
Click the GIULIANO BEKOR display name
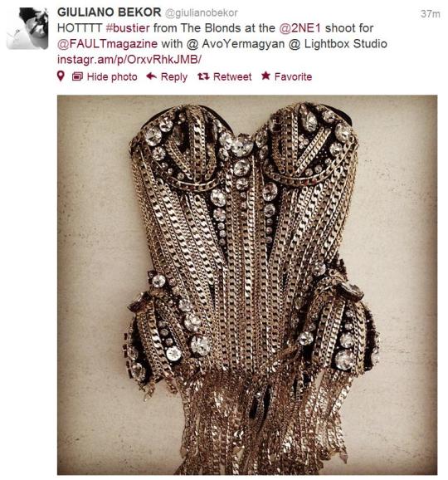(110, 12)
